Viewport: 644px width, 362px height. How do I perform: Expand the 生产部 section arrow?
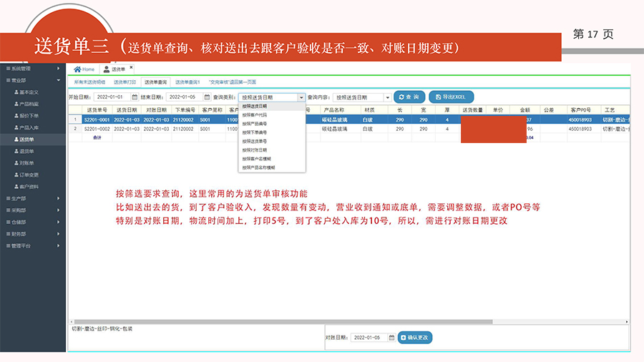click(x=59, y=199)
